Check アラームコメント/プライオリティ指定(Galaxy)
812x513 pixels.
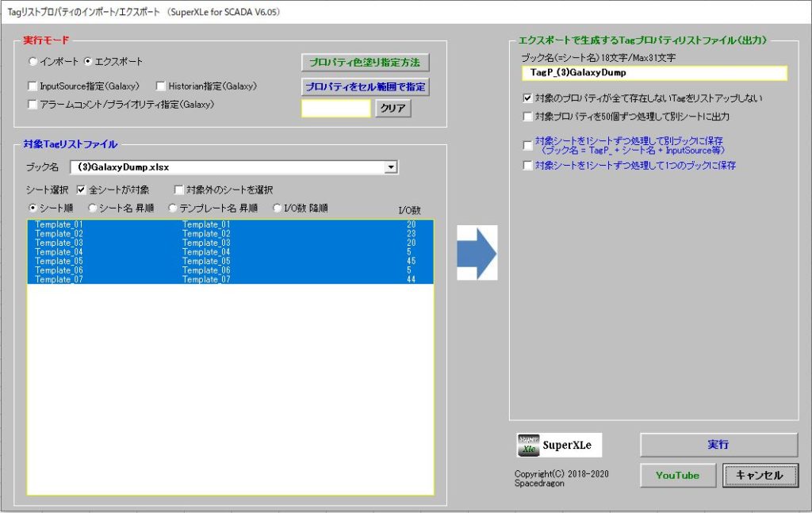[33, 105]
